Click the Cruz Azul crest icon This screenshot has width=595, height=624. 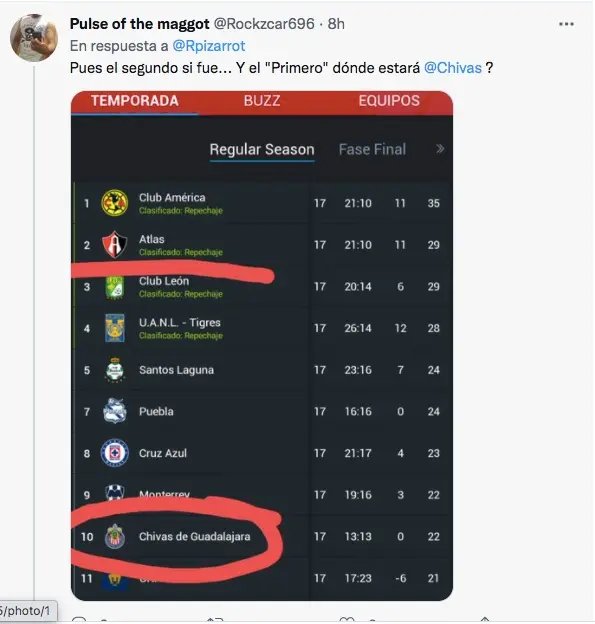(x=115, y=453)
